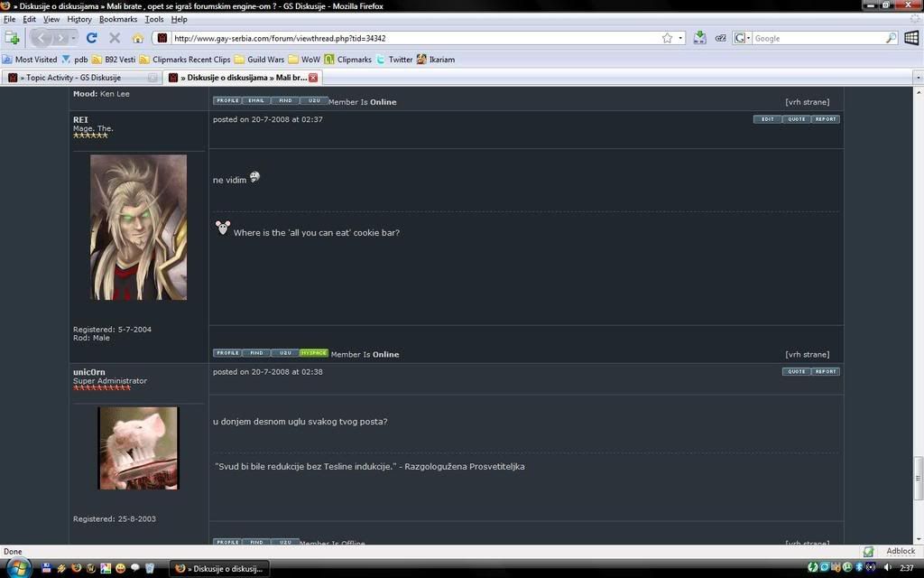Open the WoW bookmark folder

point(304,60)
